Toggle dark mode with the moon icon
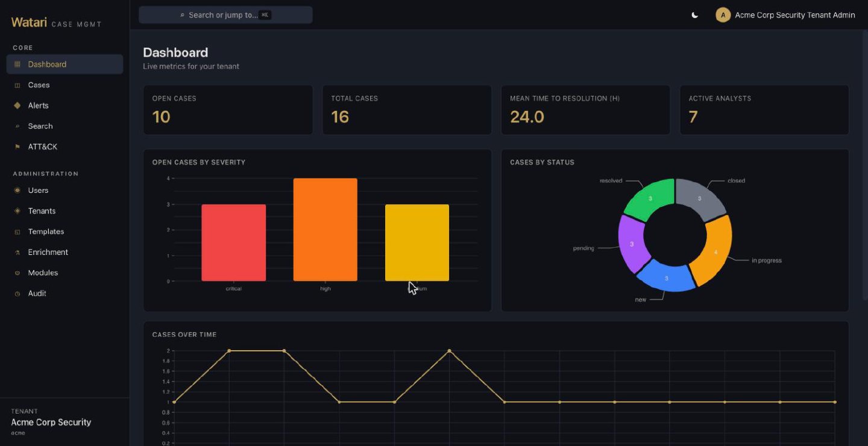This screenshot has width=868, height=446. coord(694,15)
